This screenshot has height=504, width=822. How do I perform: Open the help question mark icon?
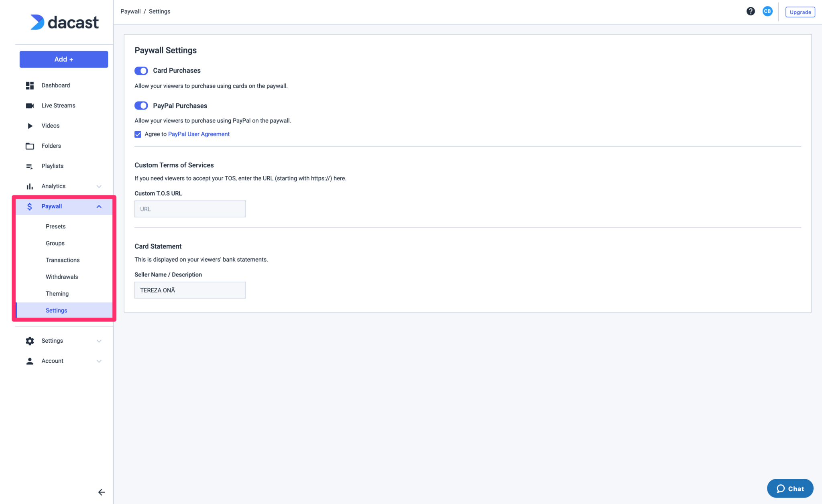(751, 12)
